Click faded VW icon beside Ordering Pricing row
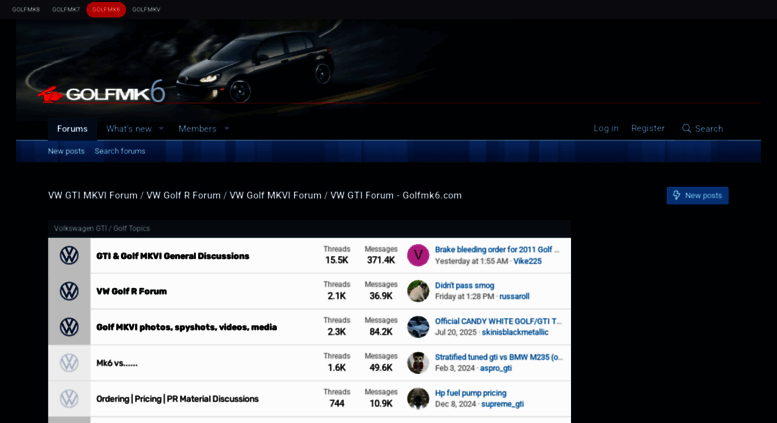 click(x=69, y=399)
